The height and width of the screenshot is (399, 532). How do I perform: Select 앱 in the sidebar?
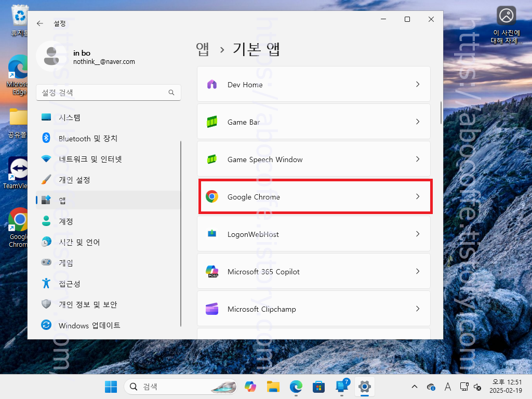(108, 200)
